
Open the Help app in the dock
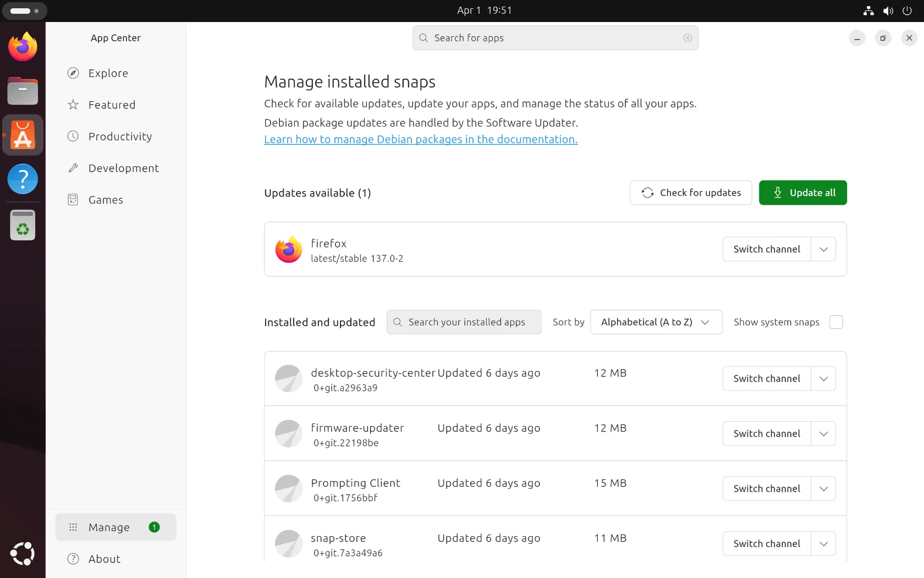pos(23,179)
